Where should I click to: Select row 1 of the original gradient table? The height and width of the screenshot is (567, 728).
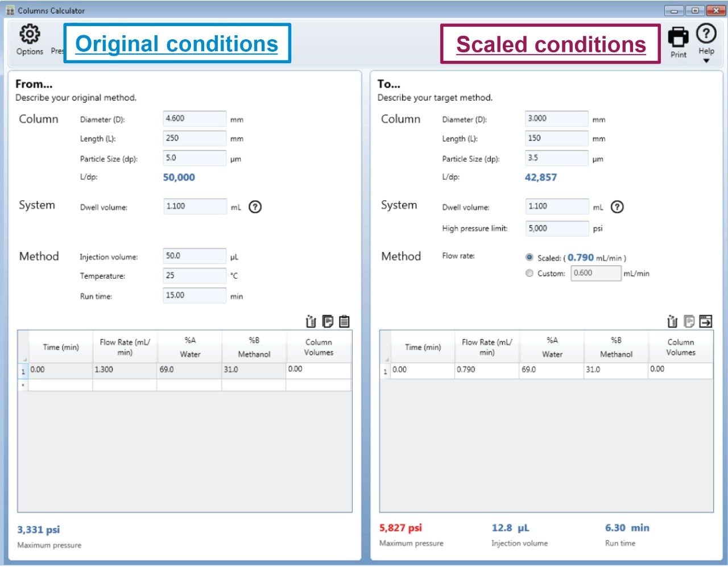point(22,370)
